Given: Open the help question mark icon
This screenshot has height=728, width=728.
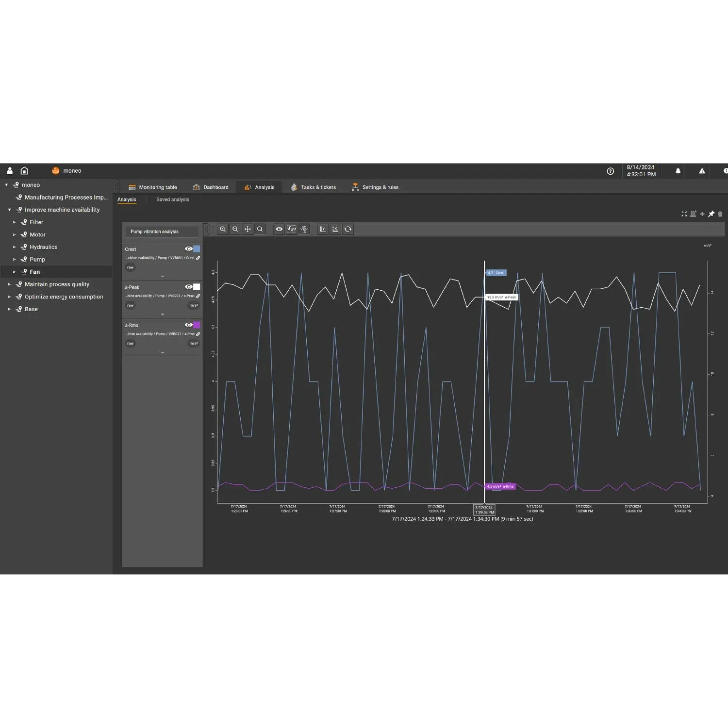Looking at the screenshot, I should (611, 171).
